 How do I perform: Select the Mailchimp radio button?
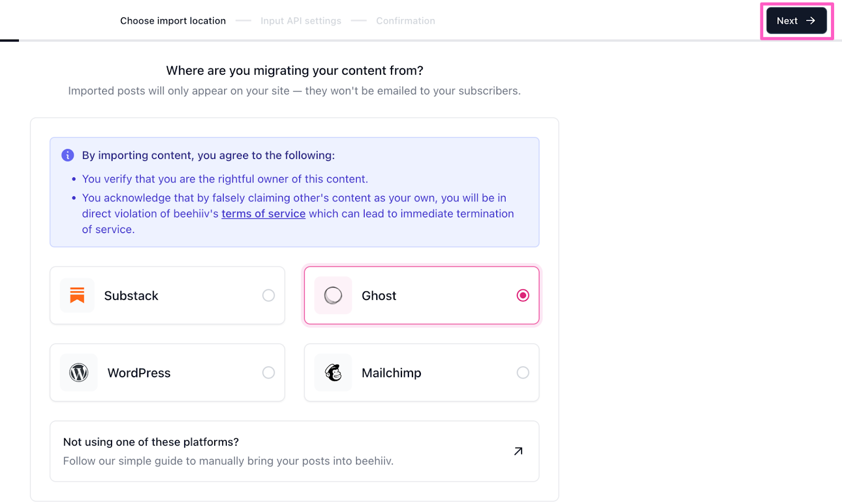(x=523, y=372)
